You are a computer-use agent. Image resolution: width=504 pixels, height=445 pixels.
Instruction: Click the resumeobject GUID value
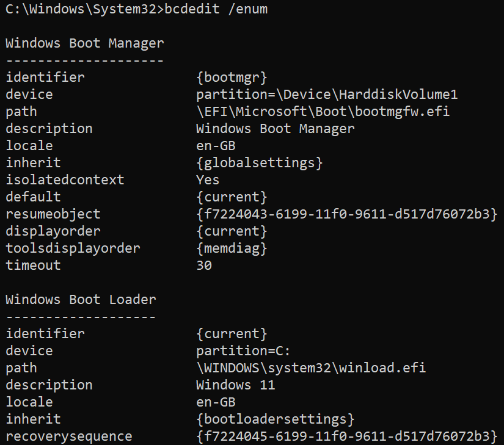point(346,214)
